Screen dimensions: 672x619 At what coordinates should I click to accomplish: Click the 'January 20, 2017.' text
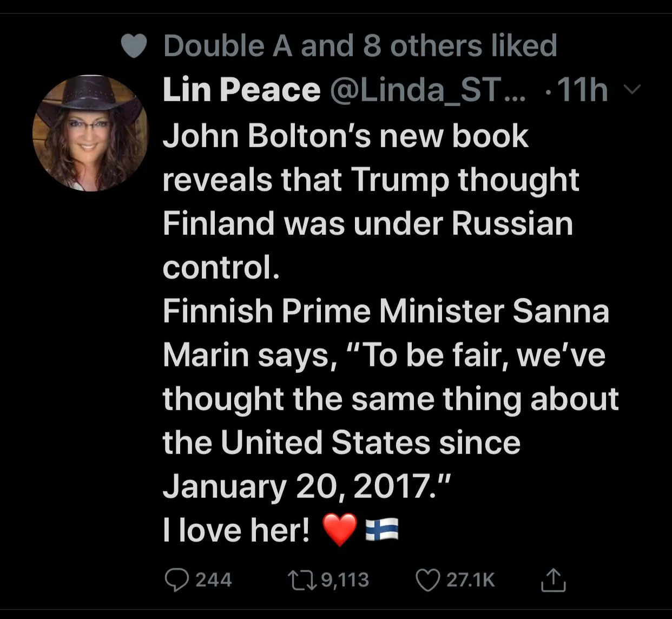point(306,486)
